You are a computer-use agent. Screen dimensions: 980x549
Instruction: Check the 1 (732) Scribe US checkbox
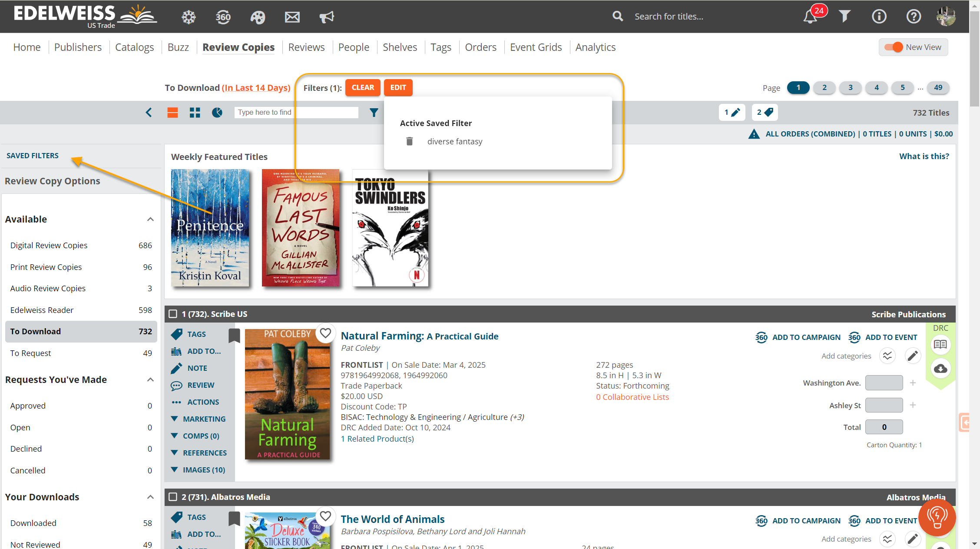[173, 314]
